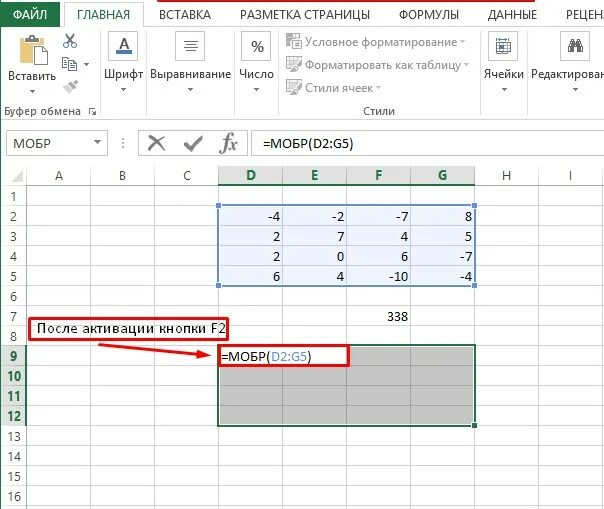Click the Select All corner triangle
The height and width of the screenshot is (509, 604).
[x=17, y=176]
